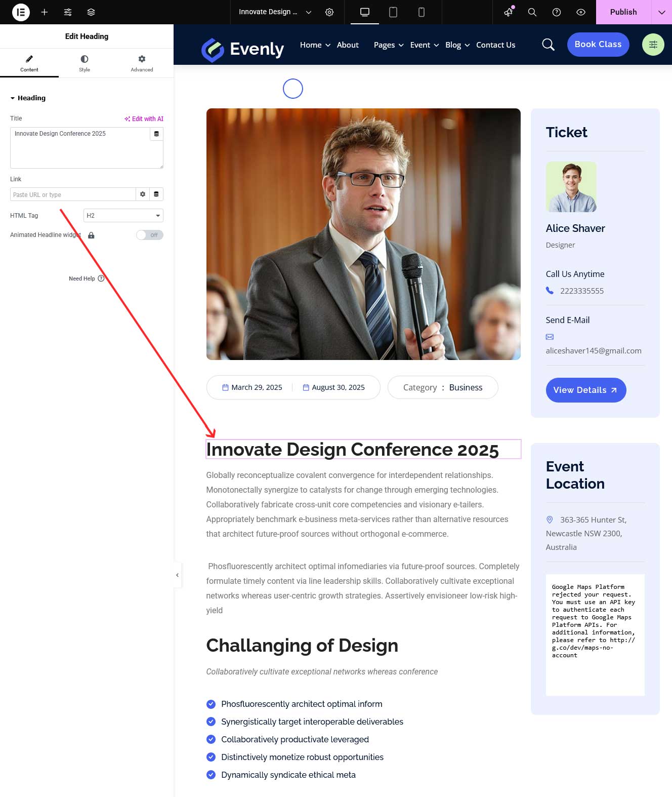Expand the Publish options arrow
Screen dimensions: 672x797
[661, 12]
